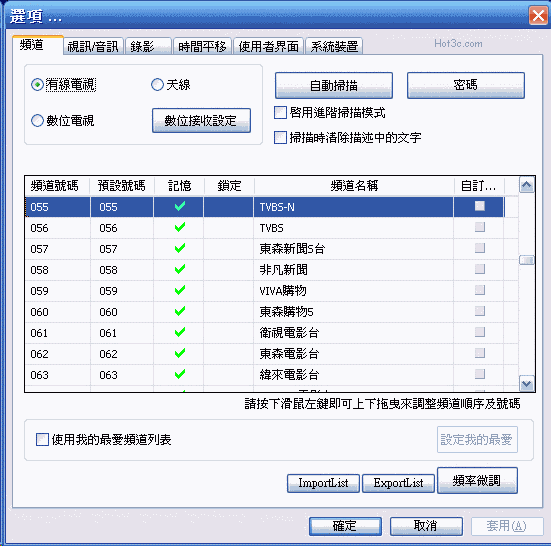This screenshot has width=551, height=546.
Task: Click the ExportList button
Action: [398, 483]
